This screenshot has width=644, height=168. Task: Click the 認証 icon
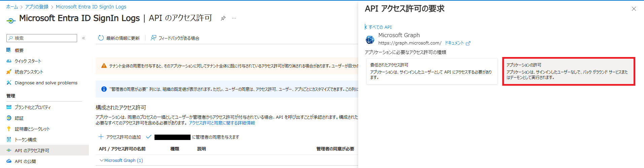[x=9, y=118]
